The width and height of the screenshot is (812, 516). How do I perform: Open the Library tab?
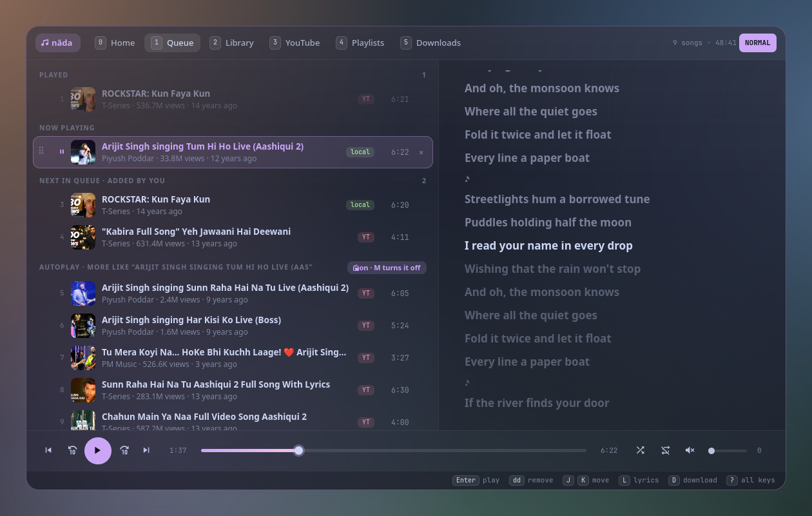pyautogui.click(x=231, y=43)
